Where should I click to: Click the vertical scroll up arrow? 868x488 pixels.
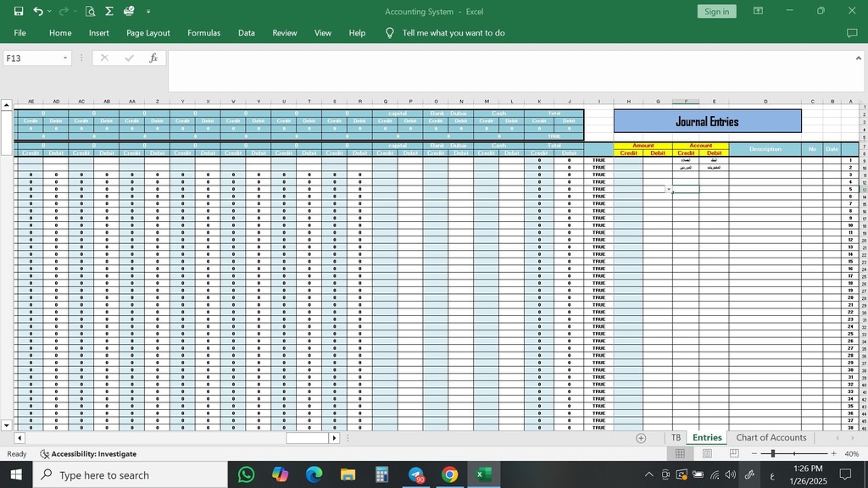[6, 104]
